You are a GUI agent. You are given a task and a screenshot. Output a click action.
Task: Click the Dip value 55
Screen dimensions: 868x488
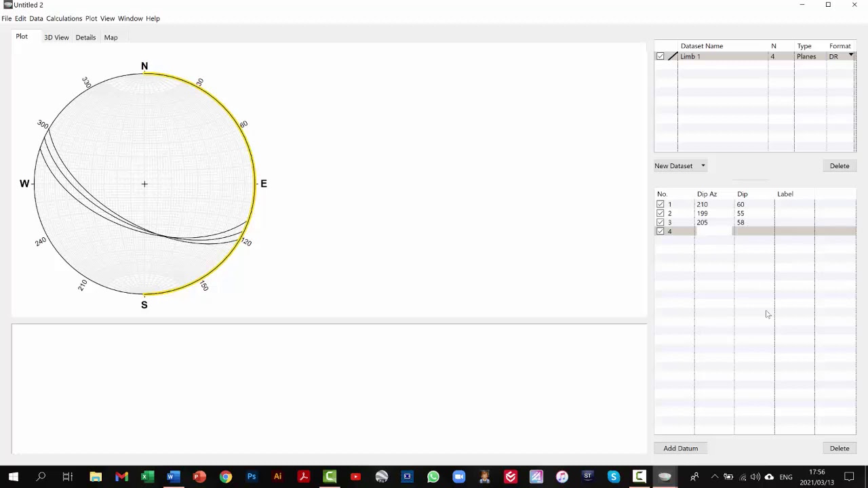(741, 213)
